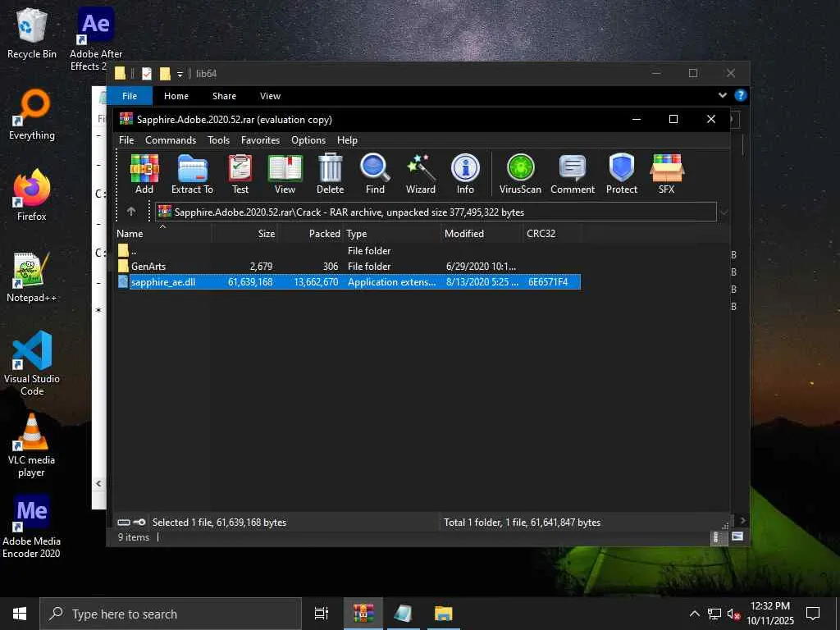Click the archive path address field
Viewport: 840px width, 630px height.
(436, 212)
